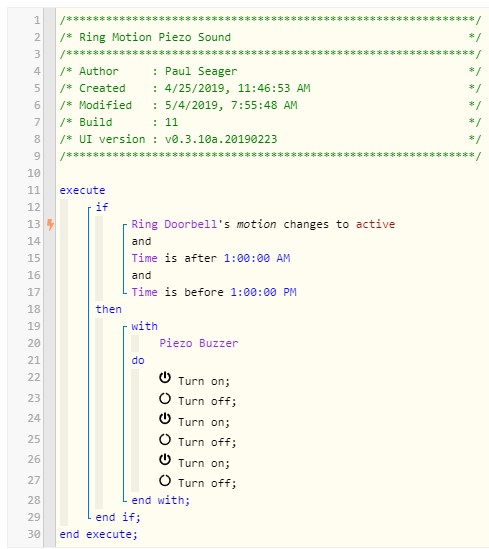Click the 'do' keyword on line 21
This screenshot has height=549, width=489.
click(x=138, y=360)
